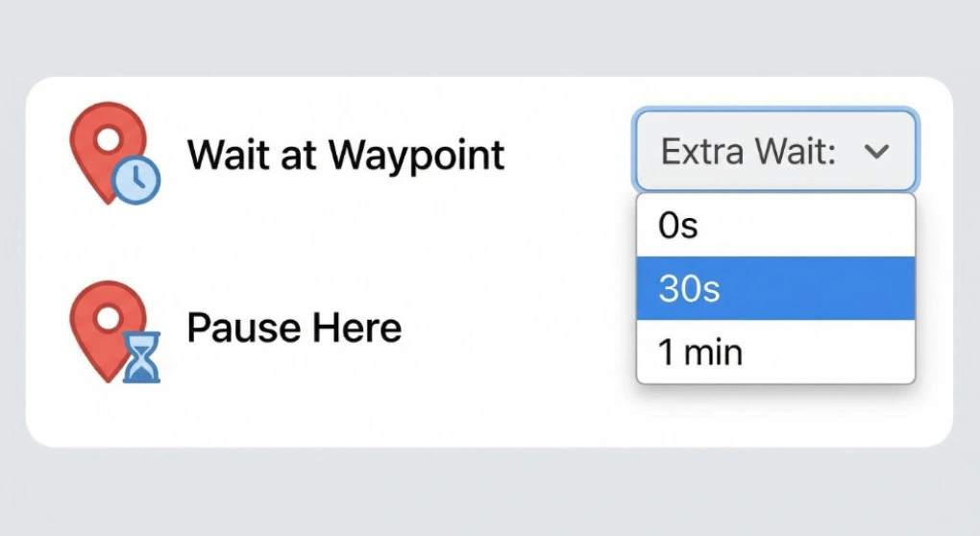Click the "Pause Here" label
The height and width of the screenshot is (536, 980).
pyautogui.click(x=293, y=329)
